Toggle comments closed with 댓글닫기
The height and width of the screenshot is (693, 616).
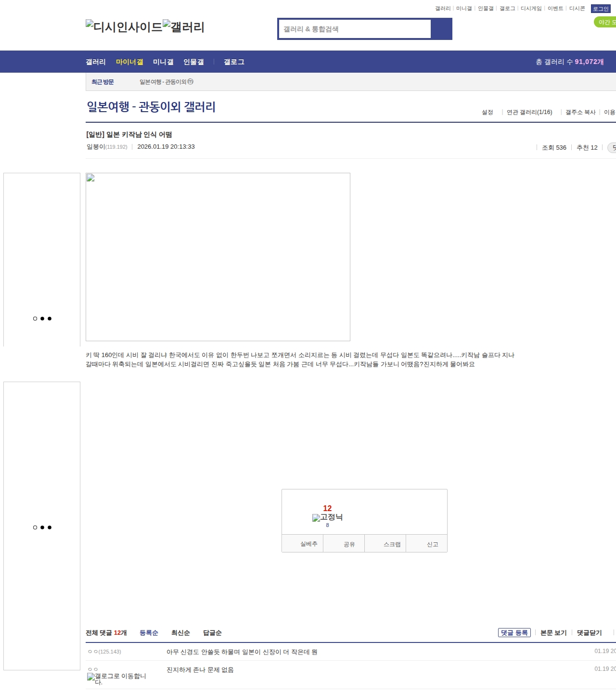pyautogui.click(x=589, y=633)
